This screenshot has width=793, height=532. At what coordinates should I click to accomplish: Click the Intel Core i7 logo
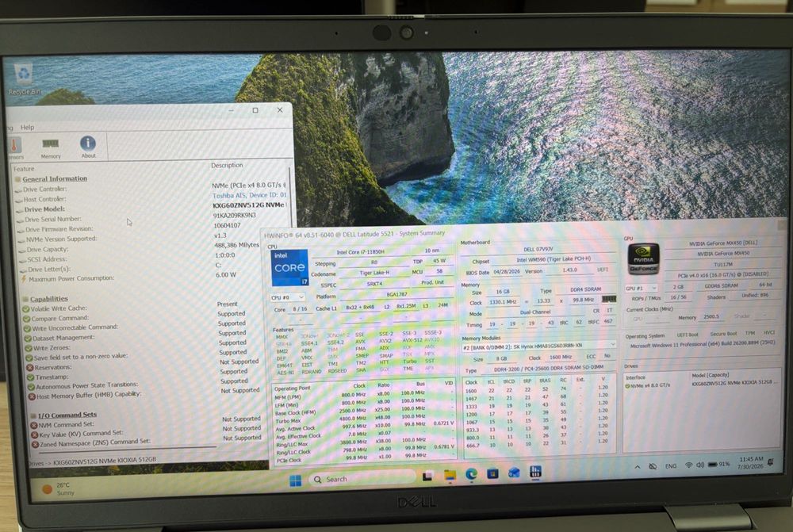(x=289, y=267)
